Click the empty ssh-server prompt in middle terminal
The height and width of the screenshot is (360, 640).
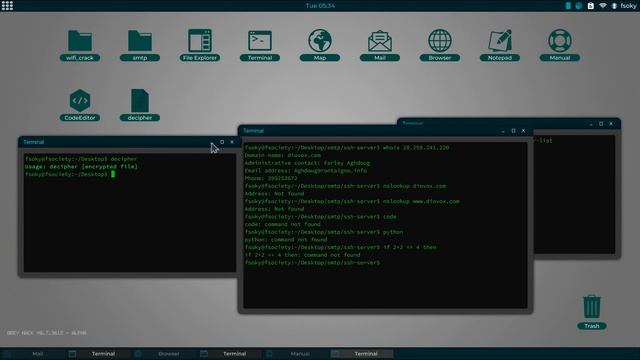point(312,263)
